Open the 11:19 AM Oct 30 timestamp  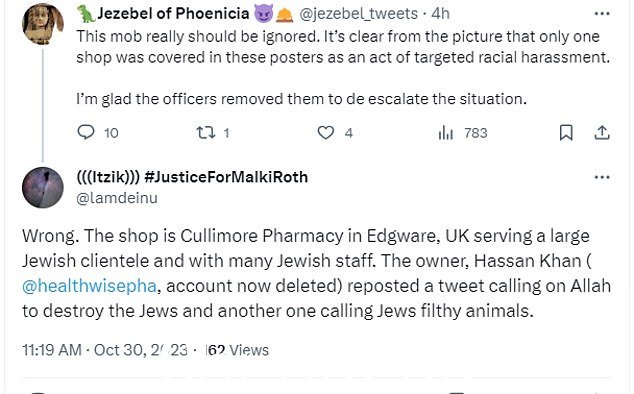(105, 350)
